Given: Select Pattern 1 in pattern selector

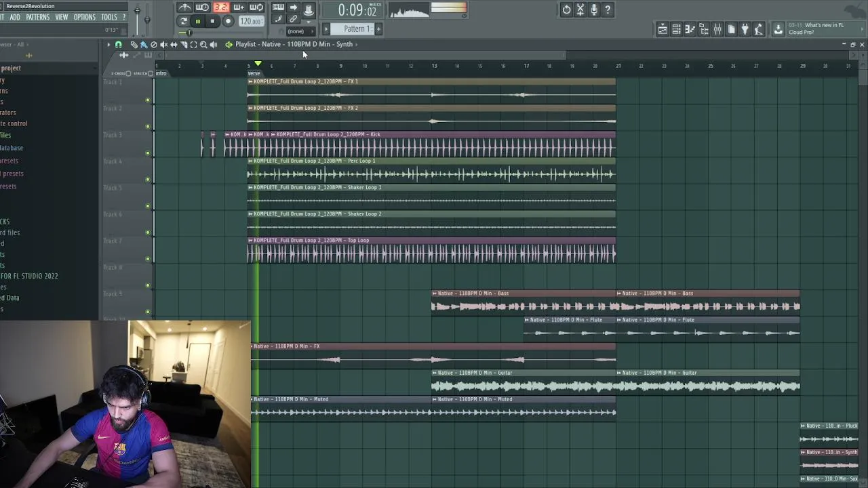Looking at the screenshot, I should [x=353, y=29].
